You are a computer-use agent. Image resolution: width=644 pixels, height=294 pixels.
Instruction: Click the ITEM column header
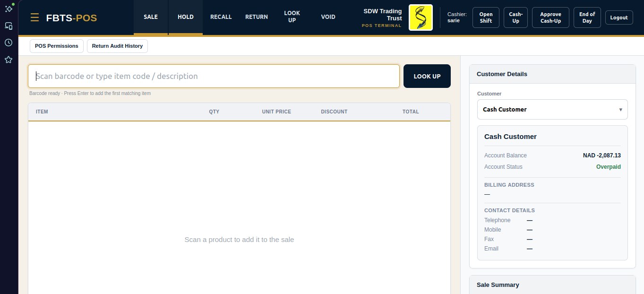(42, 112)
